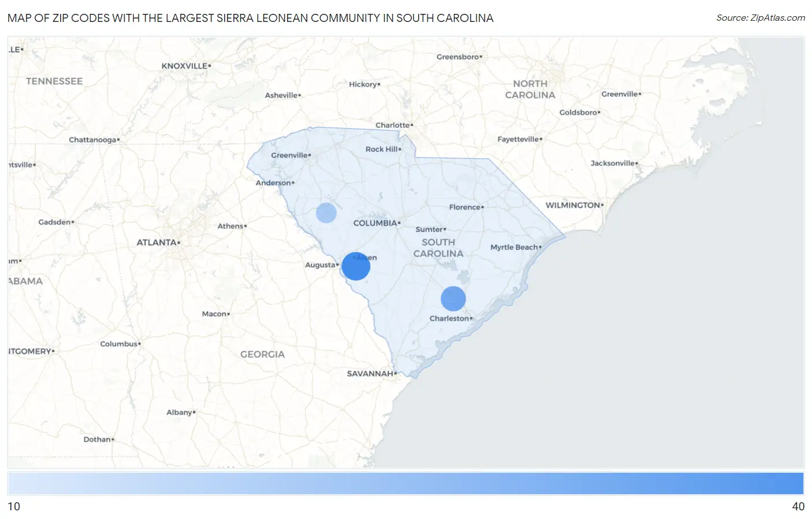This screenshot has height=519, width=812.
Task: Click the Charleston city label
Action: tap(449, 318)
